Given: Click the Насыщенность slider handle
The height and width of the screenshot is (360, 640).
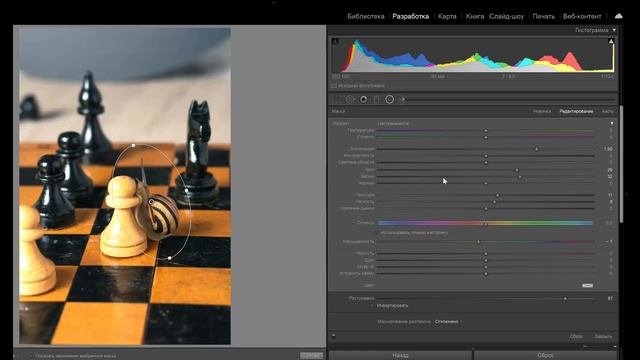Looking at the screenshot, I should pos(478,242).
